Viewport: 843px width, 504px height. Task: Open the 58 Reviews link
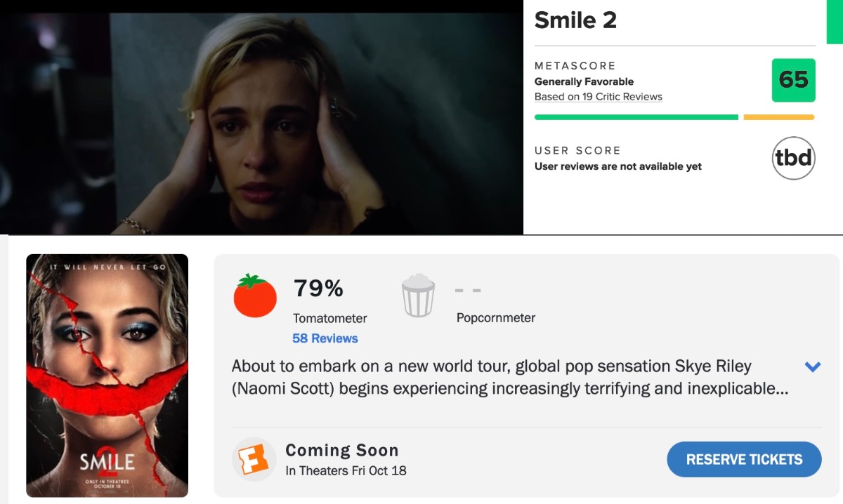(x=325, y=338)
